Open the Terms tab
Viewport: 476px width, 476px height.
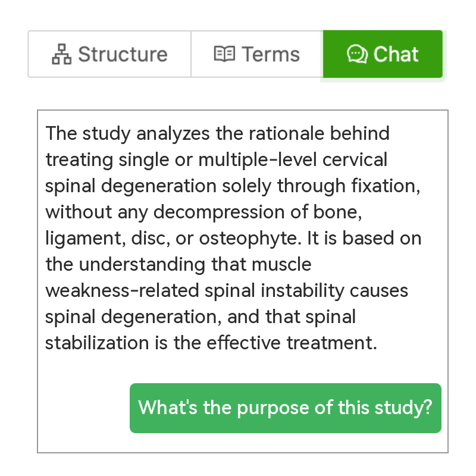(x=257, y=54)
